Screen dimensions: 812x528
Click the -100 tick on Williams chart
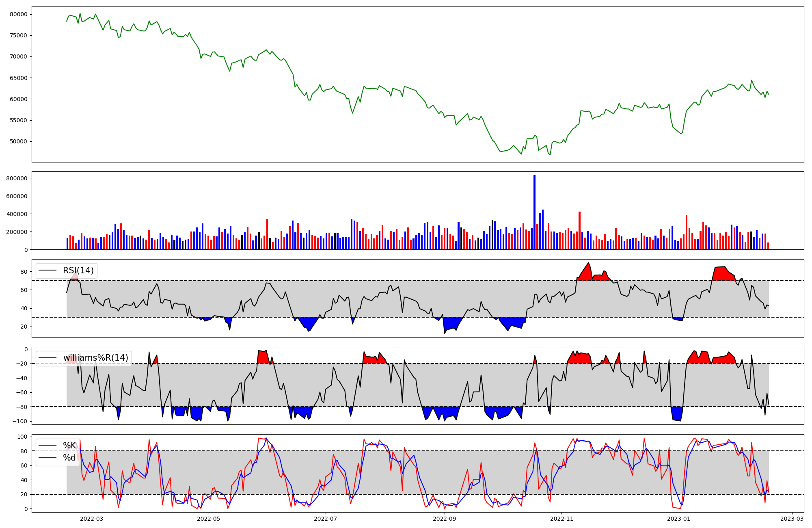coord(20,421)
